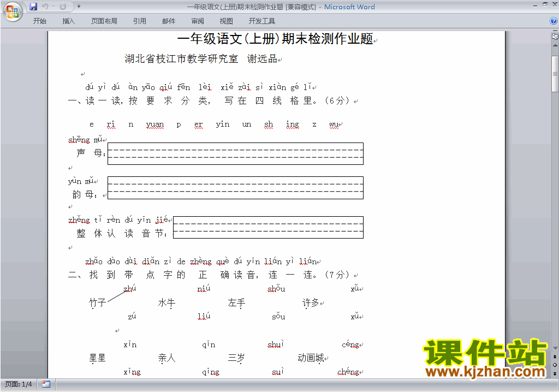
Task: Click the word 水牛
Action: coord(167,303)
